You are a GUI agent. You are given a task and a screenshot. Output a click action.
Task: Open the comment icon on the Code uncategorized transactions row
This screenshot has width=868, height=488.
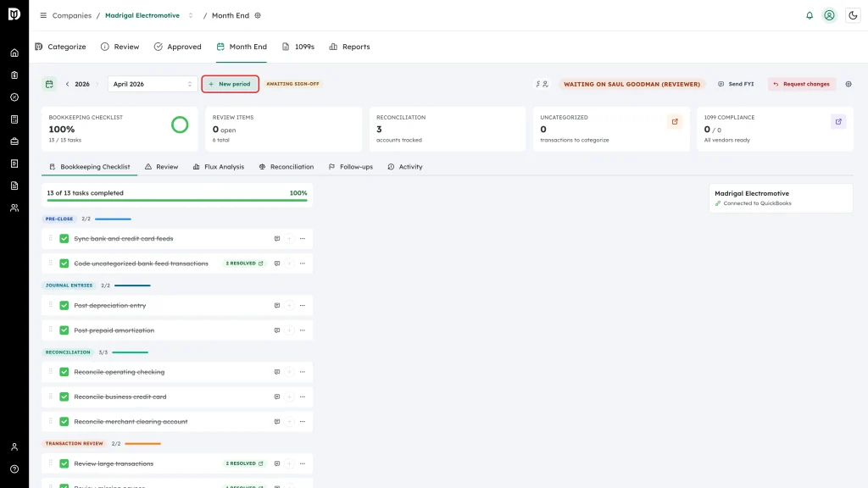277,263
